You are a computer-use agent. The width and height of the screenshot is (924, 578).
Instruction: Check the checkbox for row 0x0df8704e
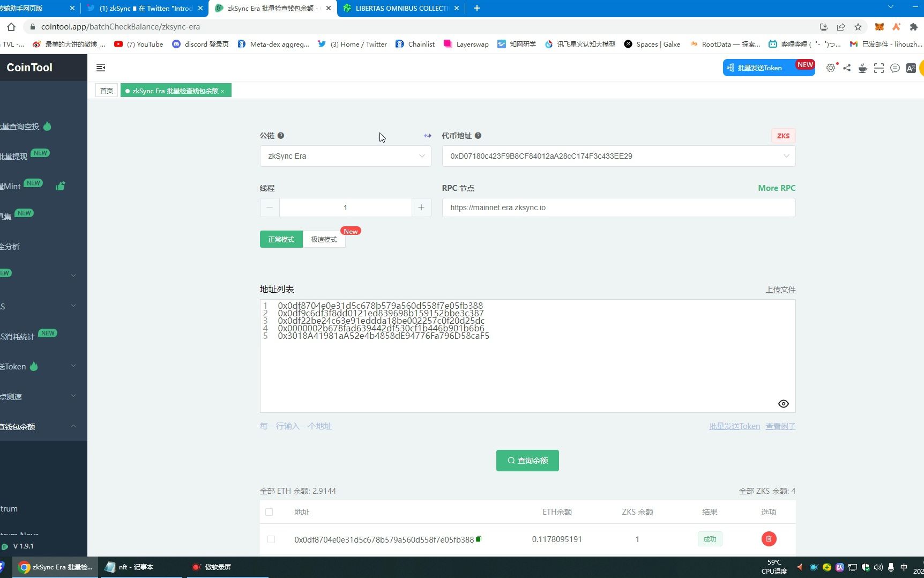pyautogui.click(x=271, y=539)
